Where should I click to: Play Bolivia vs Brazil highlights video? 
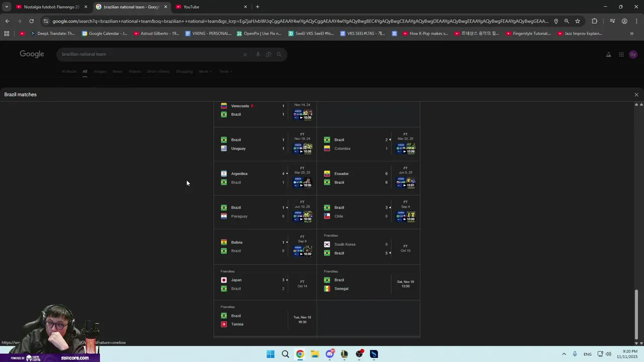[303, 251]
